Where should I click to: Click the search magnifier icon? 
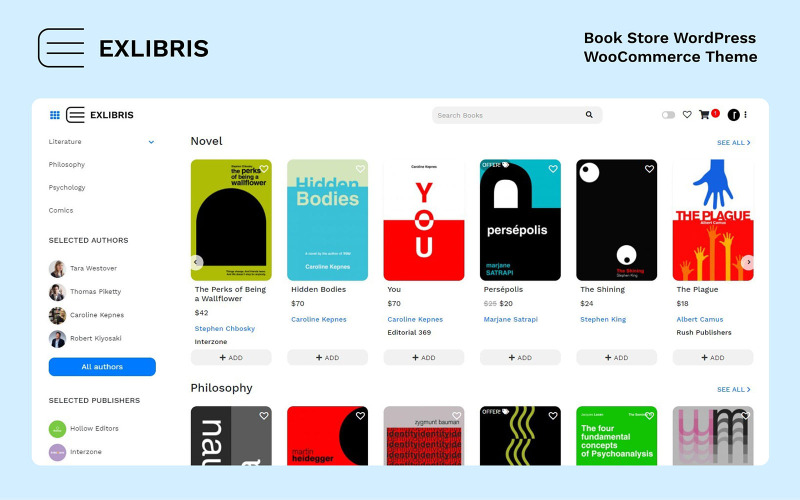[589, 115]
